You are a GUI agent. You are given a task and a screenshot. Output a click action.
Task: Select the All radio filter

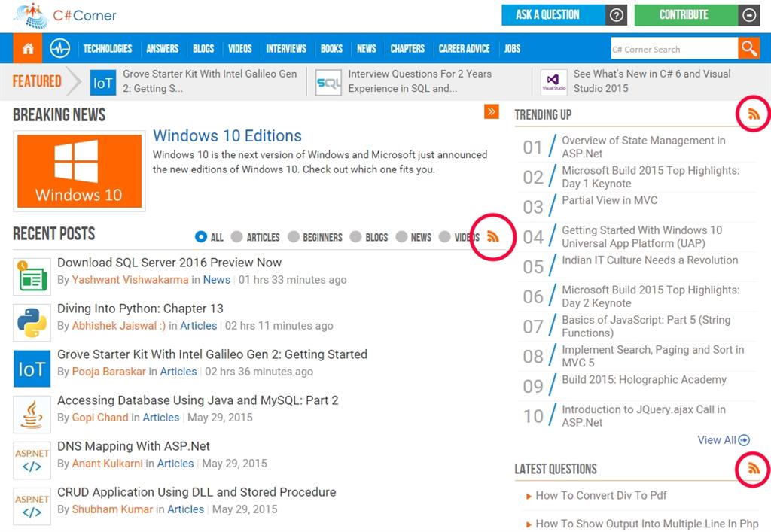[x=200, y=237]
